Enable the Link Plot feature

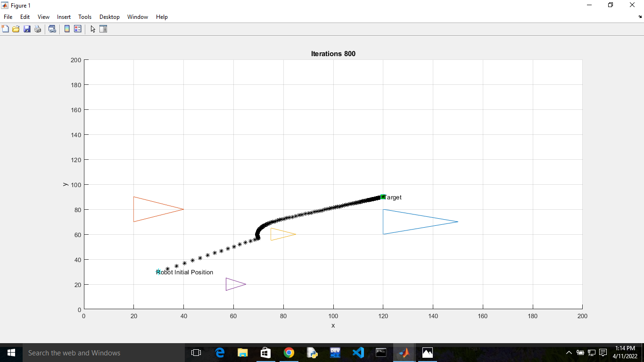(x=52, y=29)
